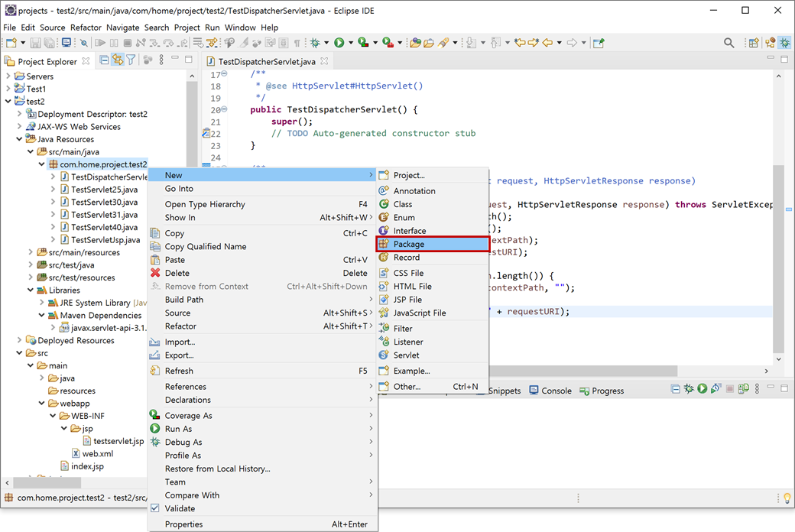Open dropdown arrow next to Run button
This screenshot has width=795, height=532.
350,43
